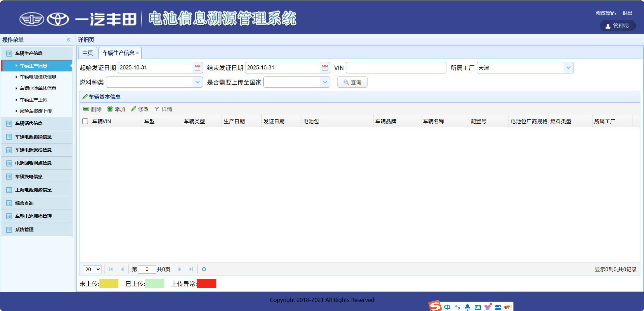644x311 pixels.
Task: Click the 查询 search button
Action: pos(352,82)
